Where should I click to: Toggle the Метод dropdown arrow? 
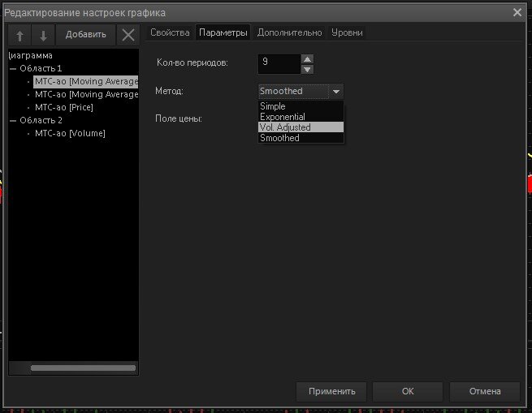coord(336,91)
